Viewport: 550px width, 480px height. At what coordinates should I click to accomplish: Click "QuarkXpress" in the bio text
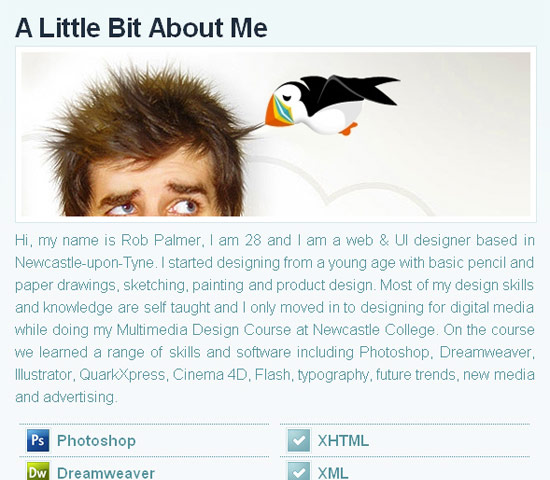[x=122, y=375]
